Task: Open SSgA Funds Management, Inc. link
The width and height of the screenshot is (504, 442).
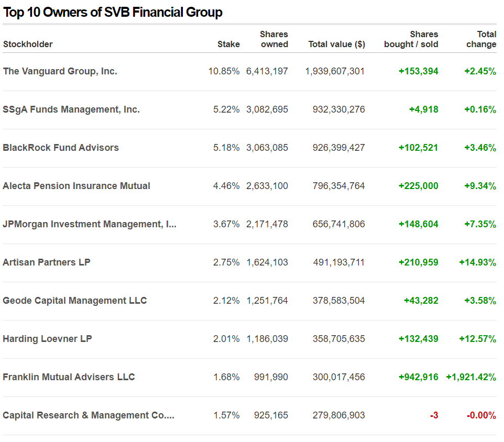Action: point(71,109)
